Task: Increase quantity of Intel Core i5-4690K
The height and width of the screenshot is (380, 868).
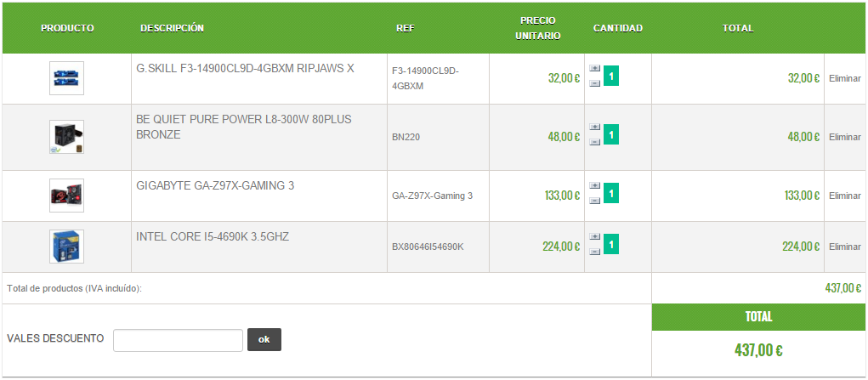Action: [x=594, y=236]
